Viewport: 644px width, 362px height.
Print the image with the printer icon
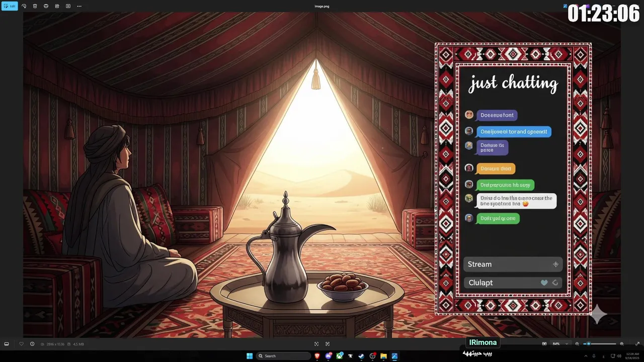coord(46,6)
